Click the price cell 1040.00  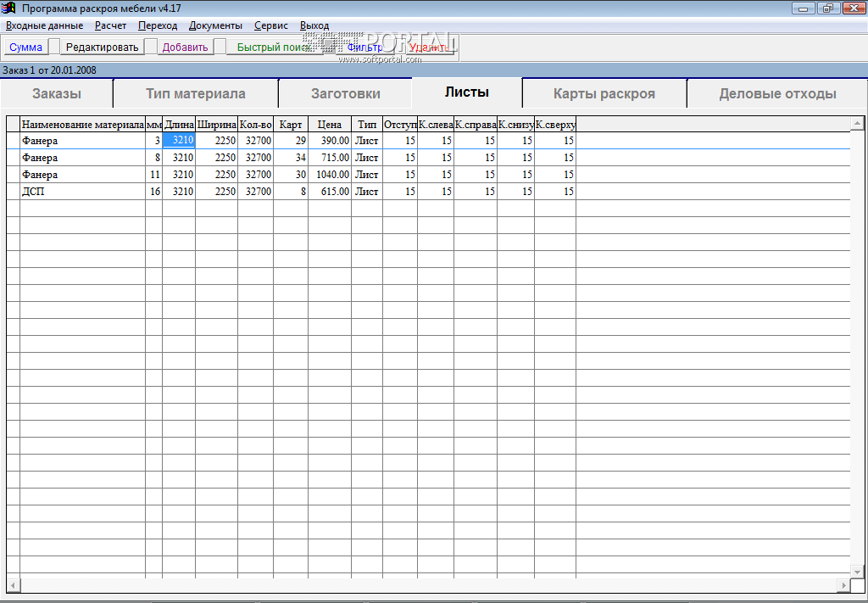click(x=330, y=175)
